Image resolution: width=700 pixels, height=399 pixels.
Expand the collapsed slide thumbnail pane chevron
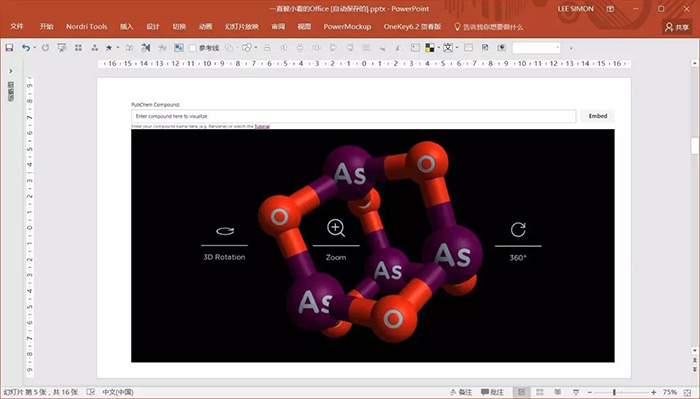pos(11,71)
